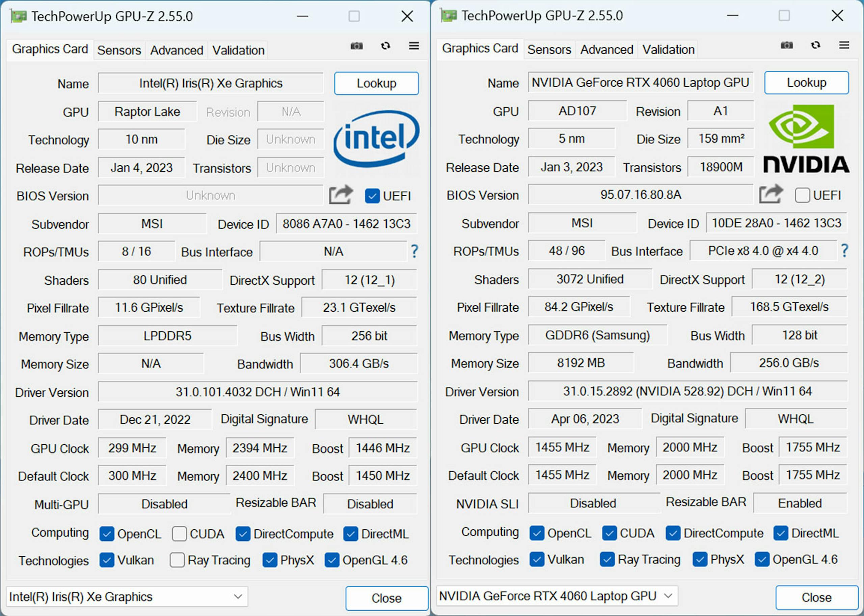Select Graphics Card tab in NVIDIA window
The image size is (864, 616).
480,49
